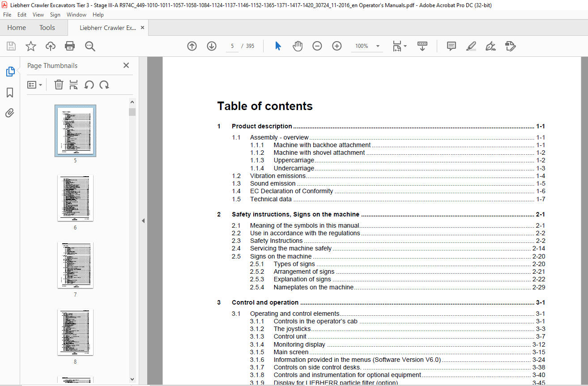Rotate pages counterclockwise
This screenshot has height=386, width=588.
(x=89, y=85)
